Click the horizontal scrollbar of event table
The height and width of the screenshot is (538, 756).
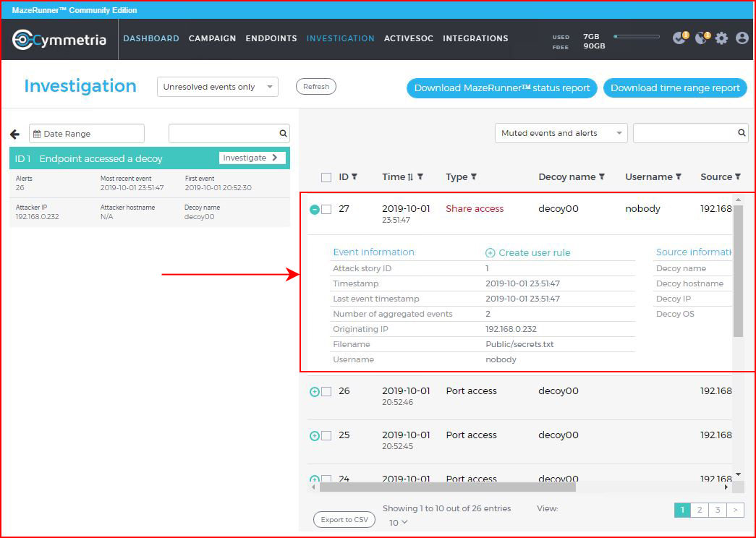coord(448,487)
